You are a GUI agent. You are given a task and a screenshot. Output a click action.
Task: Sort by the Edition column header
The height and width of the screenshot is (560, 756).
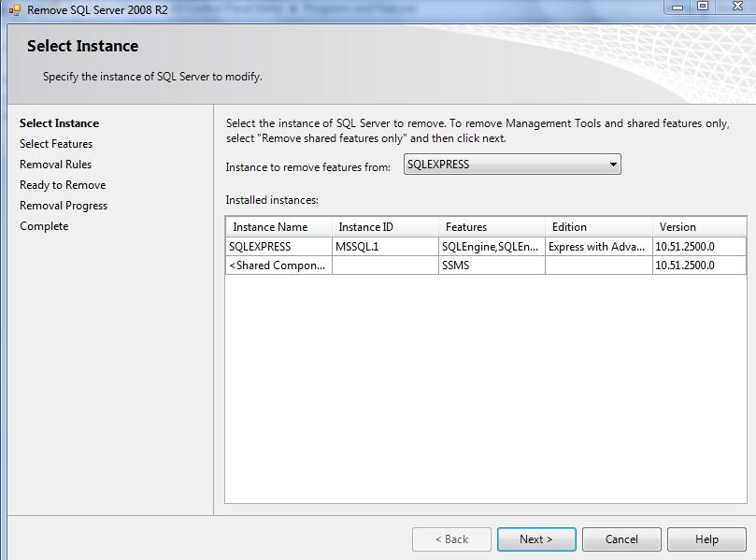(598, 226)
